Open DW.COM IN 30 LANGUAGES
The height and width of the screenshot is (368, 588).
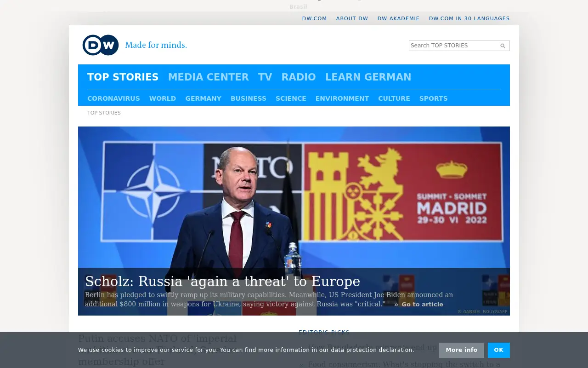[469, 18]
